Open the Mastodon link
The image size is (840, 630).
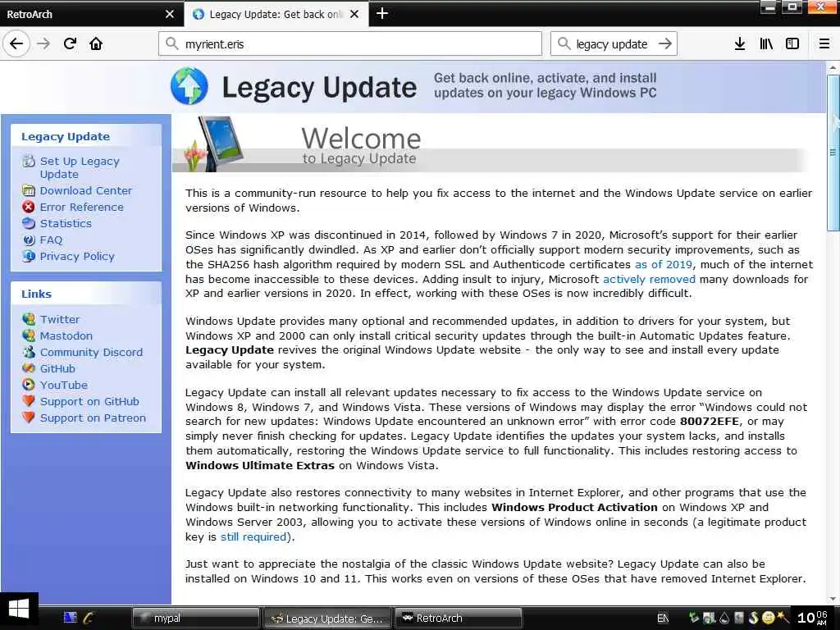(x=66, y=336)
